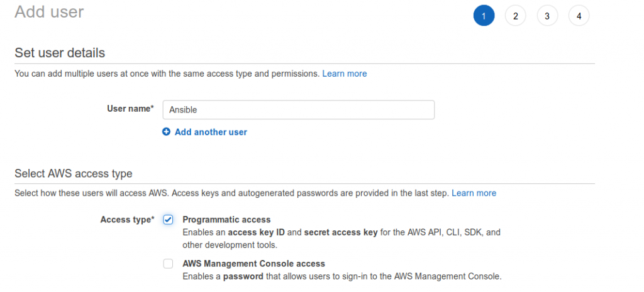This screenshot has width=644, height=292.
Task: Click the plus icon beside Add another user
Action: (x=166, y=132)
